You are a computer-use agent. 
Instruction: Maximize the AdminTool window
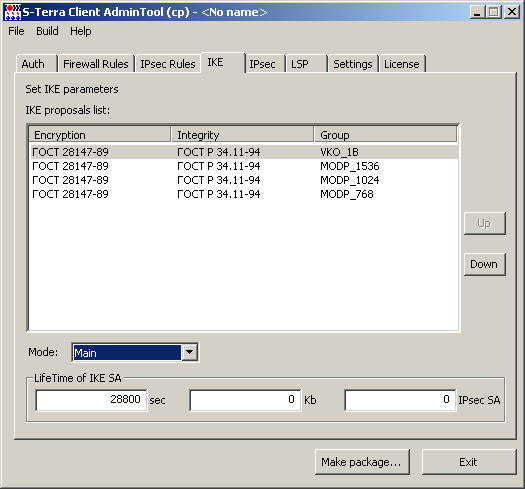[x=494, y=12]
